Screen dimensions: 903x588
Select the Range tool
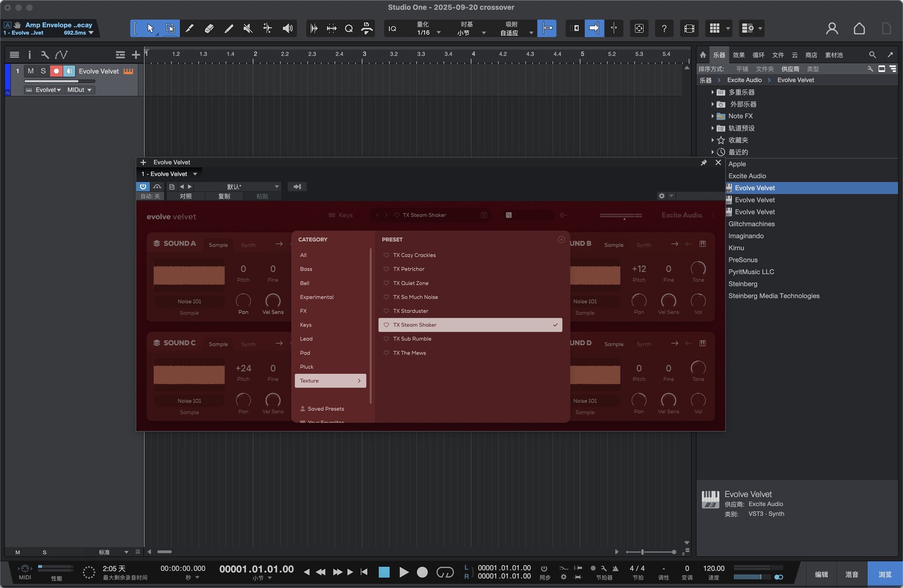pyautogui.click(x=170, y=29)
